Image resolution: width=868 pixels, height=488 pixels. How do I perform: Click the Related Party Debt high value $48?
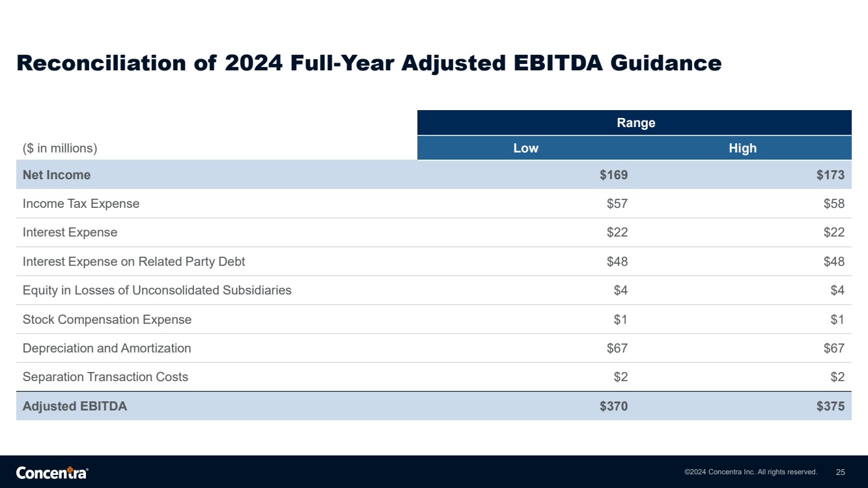pyautogui.click(x=834, y=262)
